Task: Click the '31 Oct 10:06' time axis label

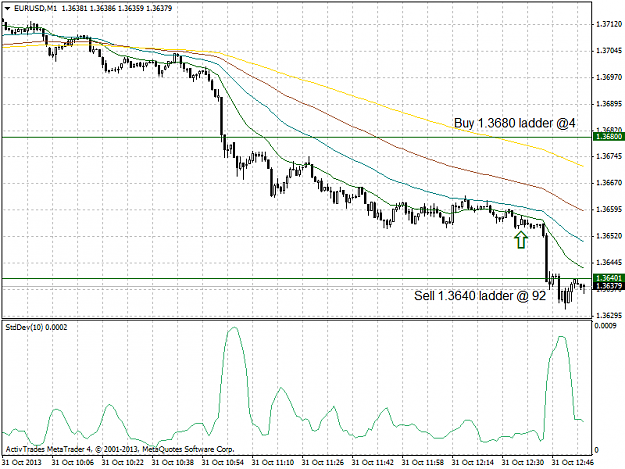Action: click(73, 462)
